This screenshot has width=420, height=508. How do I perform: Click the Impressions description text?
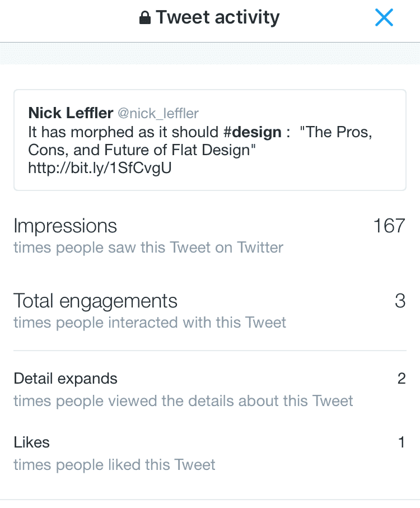tap(148, 247)
